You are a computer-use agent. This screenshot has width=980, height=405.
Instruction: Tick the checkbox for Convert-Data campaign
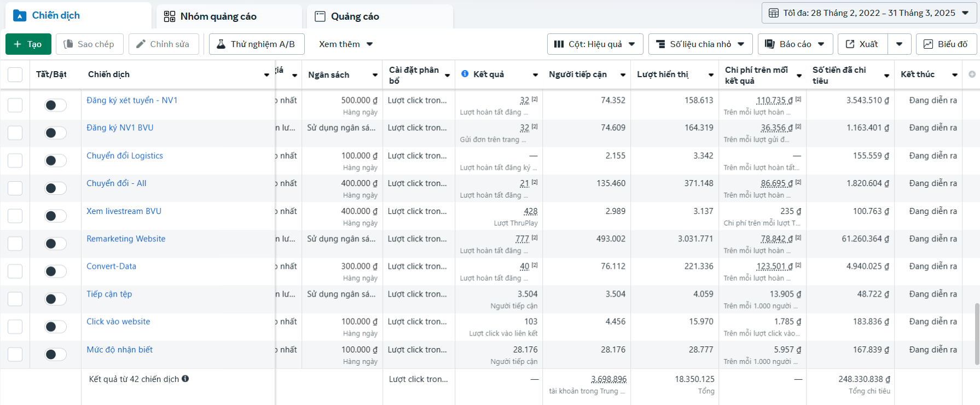(x=15, y=271)
